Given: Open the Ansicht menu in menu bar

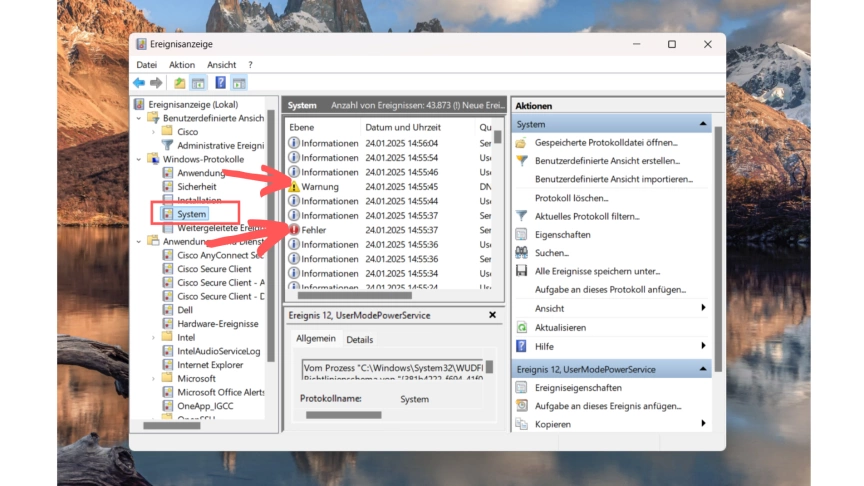Looking at the screenshot, I should coord(222,64).
